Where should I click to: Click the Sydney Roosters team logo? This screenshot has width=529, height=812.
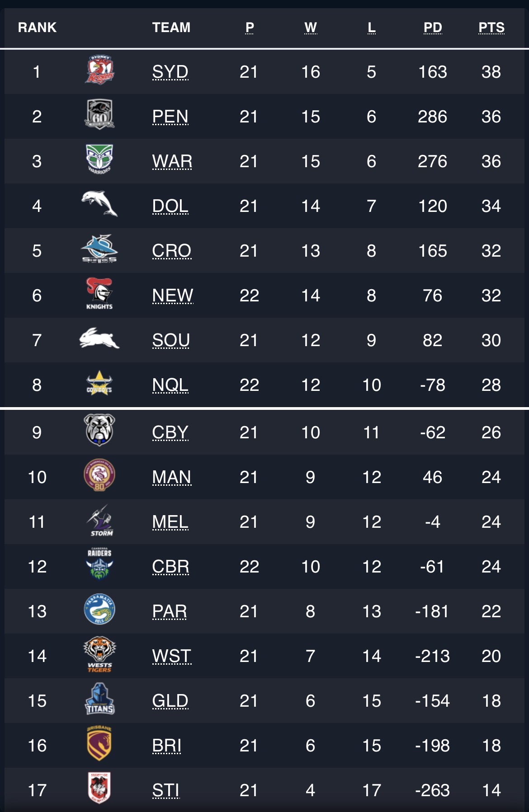99,70
